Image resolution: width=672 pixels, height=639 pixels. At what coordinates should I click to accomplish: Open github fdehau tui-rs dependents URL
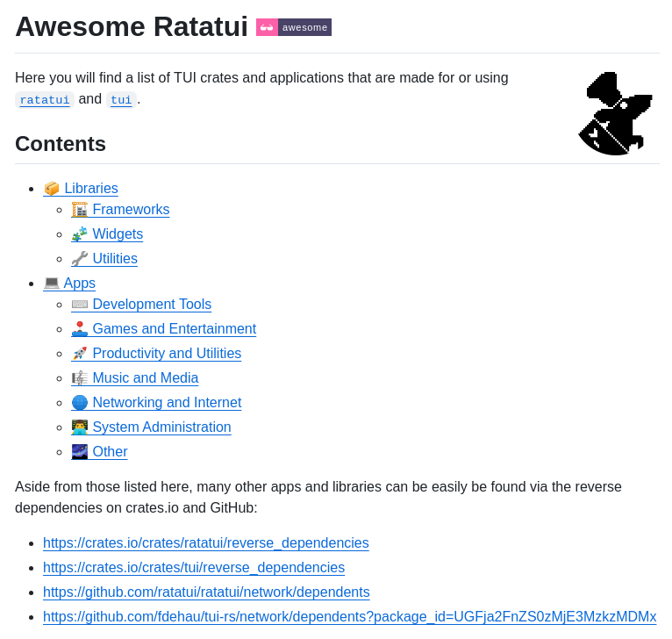click(x=350, y=617)
